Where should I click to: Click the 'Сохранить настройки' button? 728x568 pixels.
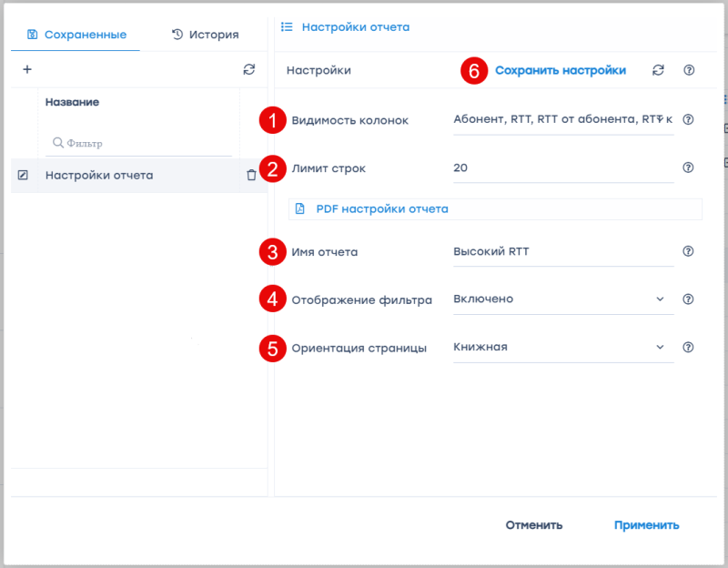pos(560,70)
